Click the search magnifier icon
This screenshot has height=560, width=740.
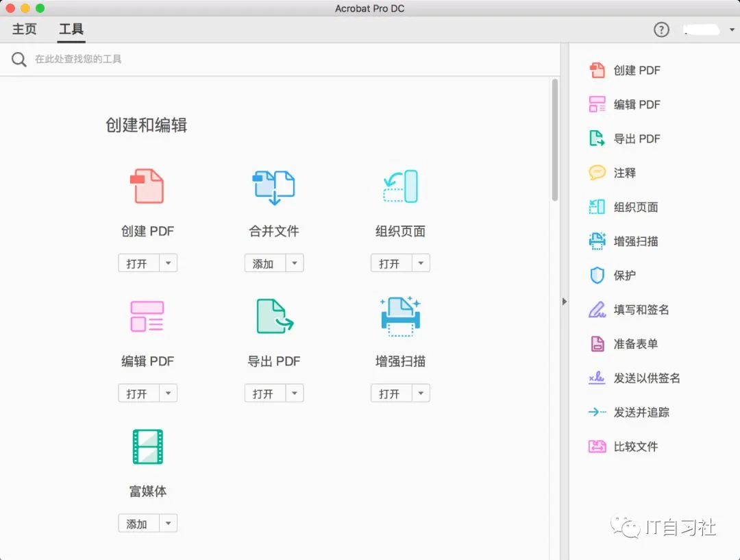click(19, 59)
